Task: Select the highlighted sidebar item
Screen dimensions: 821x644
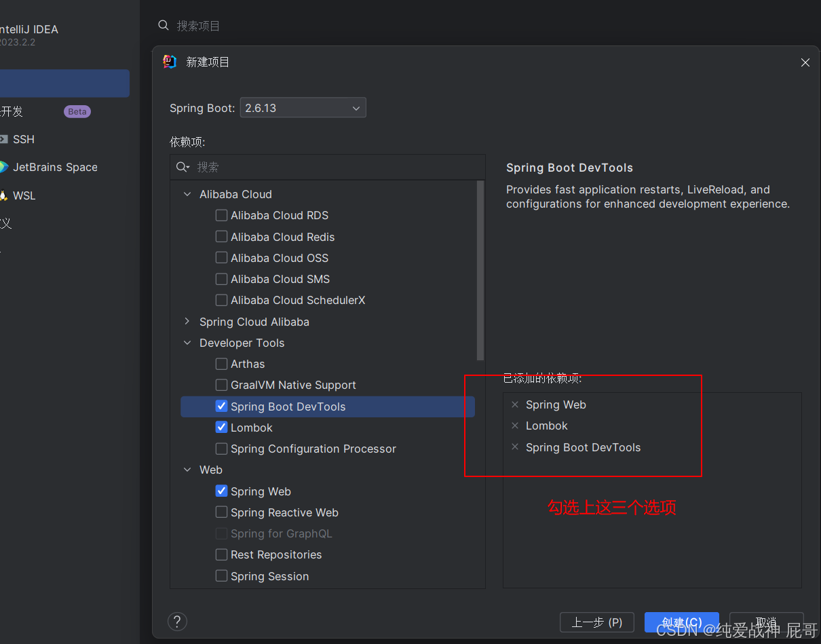Action: point(64,83)
